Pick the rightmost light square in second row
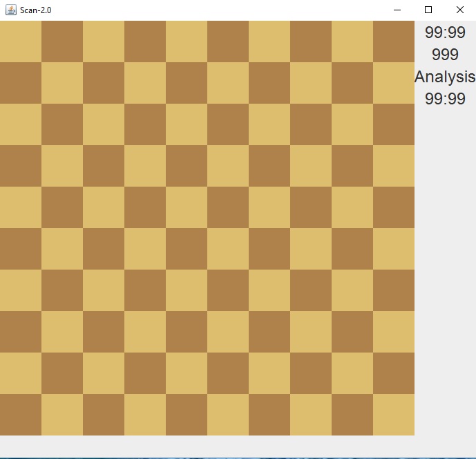The image size is (476, 459). [394, 83]
